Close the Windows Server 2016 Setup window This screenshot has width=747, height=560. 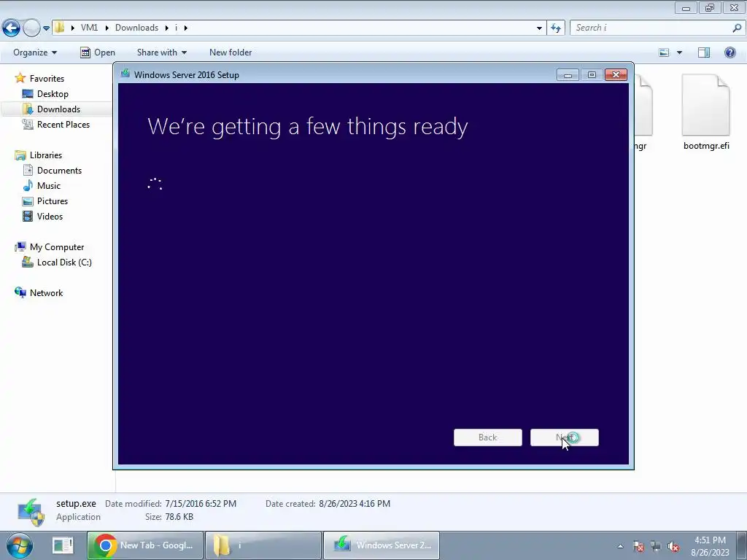tap(616, 75)
